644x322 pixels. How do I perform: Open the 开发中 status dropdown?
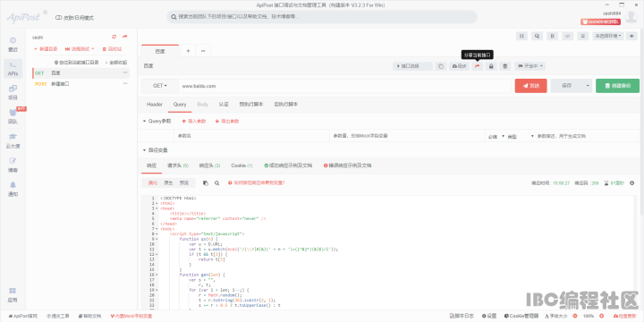pyautogui.click(x=530, y=66)
